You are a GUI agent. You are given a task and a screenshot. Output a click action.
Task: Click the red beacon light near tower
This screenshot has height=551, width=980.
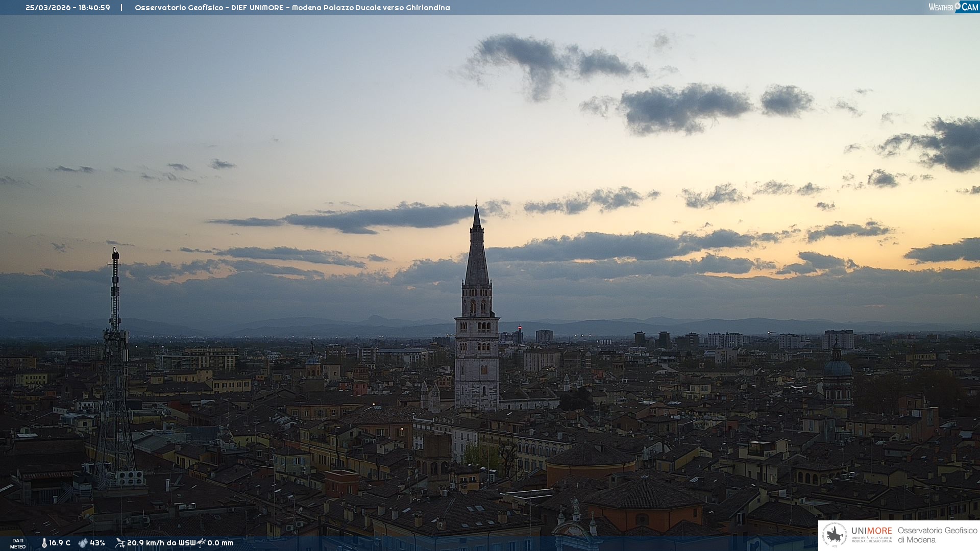coord(520,328)
